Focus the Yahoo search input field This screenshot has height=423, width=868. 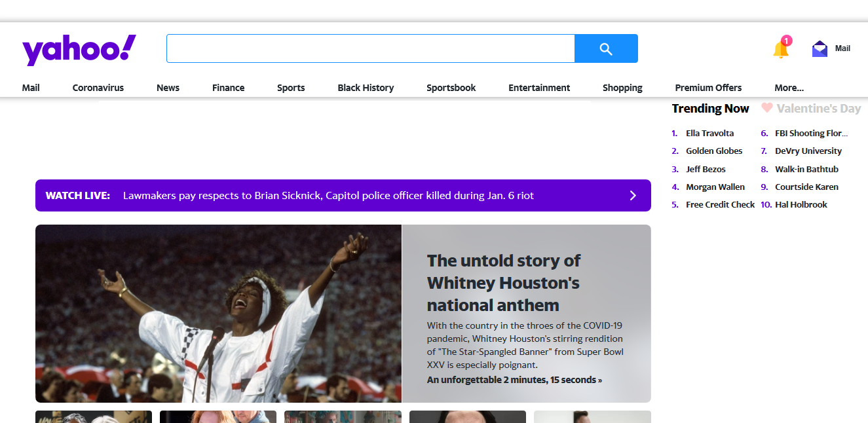point(371,48)
